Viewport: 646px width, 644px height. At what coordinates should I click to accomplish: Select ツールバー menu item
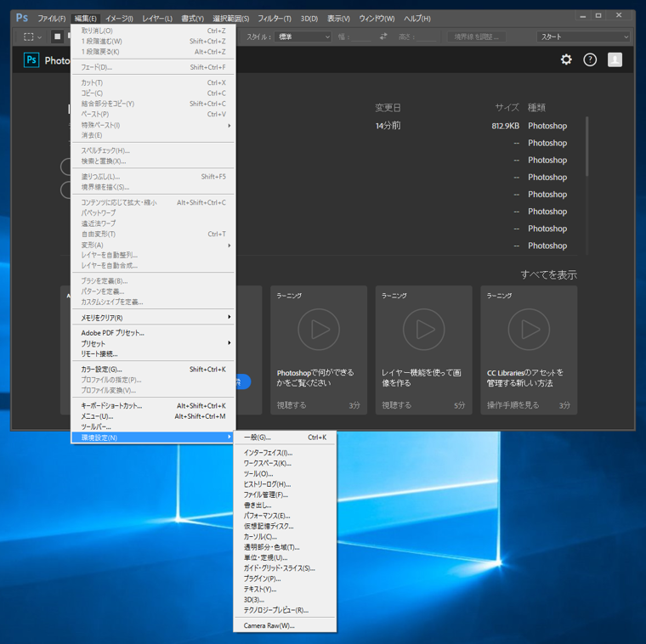(x=153, y=427)
